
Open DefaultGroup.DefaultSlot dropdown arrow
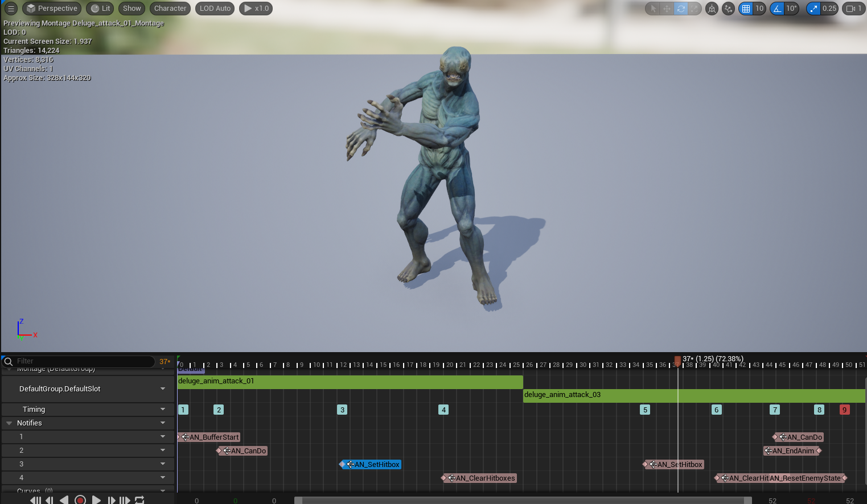163,389
